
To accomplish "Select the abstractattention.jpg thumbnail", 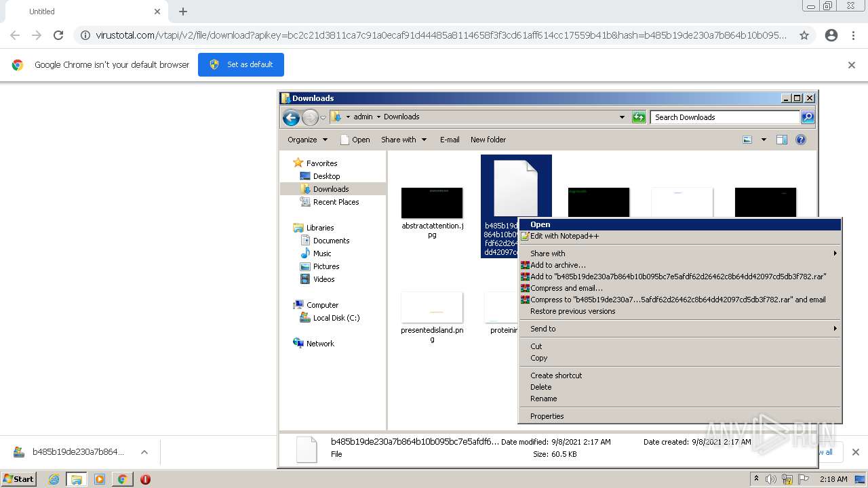I will (432, 203).
